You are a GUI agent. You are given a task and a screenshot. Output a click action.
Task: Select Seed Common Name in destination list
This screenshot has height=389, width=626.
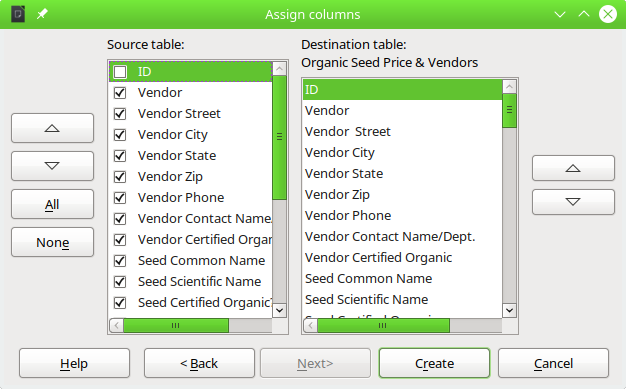click(x=402, y=278)
